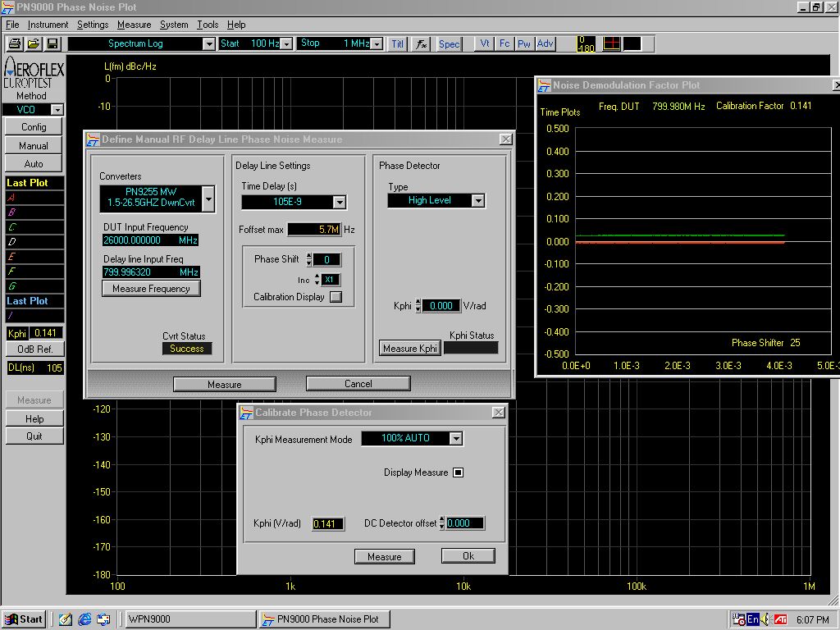Image resolution: width=840 pixels, height=630 pixels.
Task: Open the Kphi Measurement Mode dropdown
Action: (455, 439)
